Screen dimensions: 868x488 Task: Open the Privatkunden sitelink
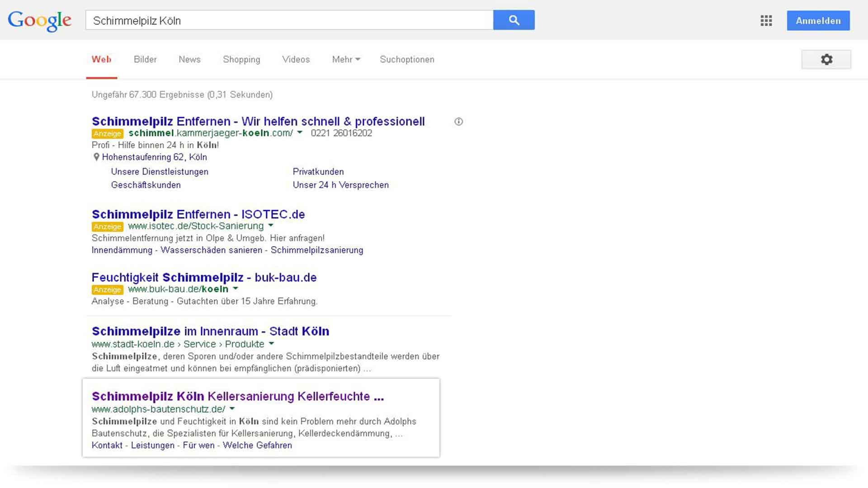point(318,172)
